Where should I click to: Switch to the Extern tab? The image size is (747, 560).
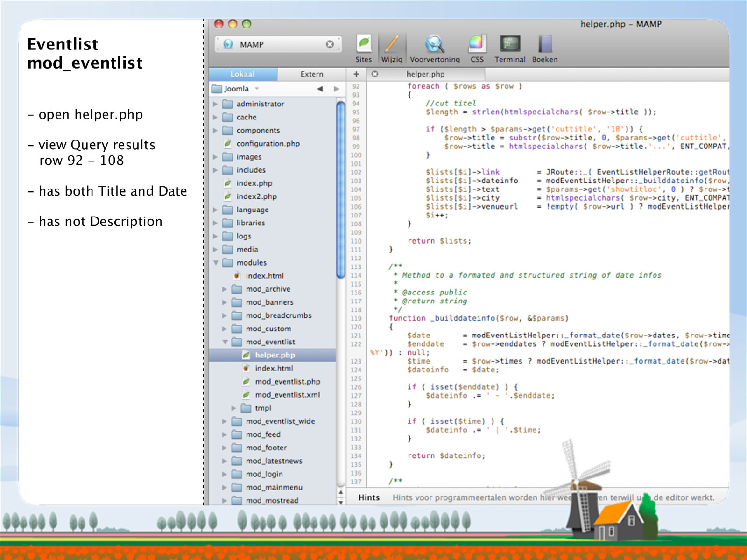click(311, 74)
